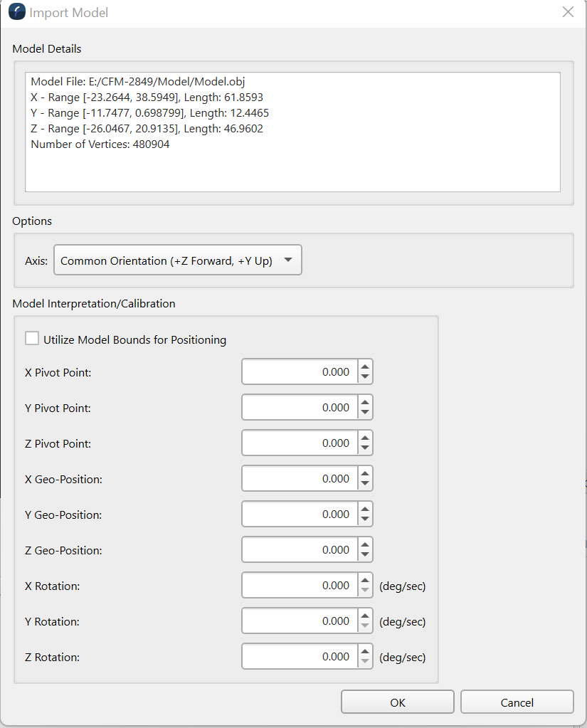
Task: Increase the Y Geo-Position value
Action: 365,509
